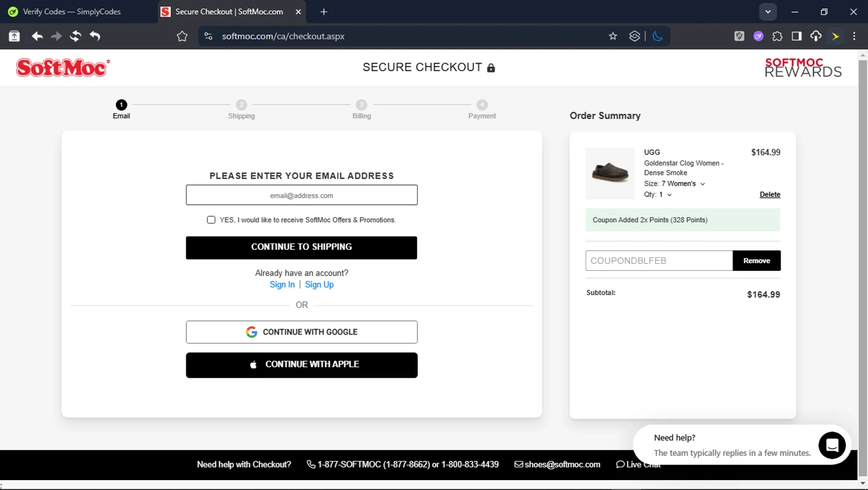Open SoftMoc Rewards logo link
The width and height of the screenshot is (868, 490).
coord(803,67)
